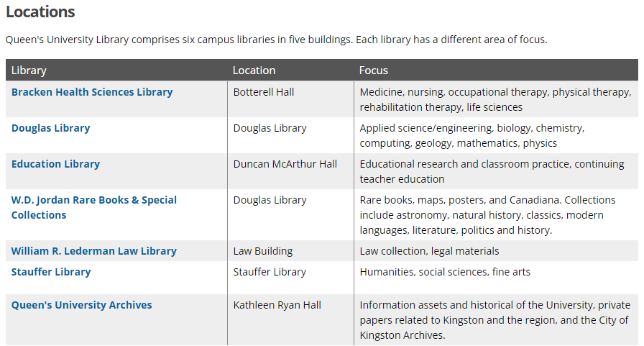
Task: Click the Kathleen Ryan Hall location cell
Action: (277, 305)
